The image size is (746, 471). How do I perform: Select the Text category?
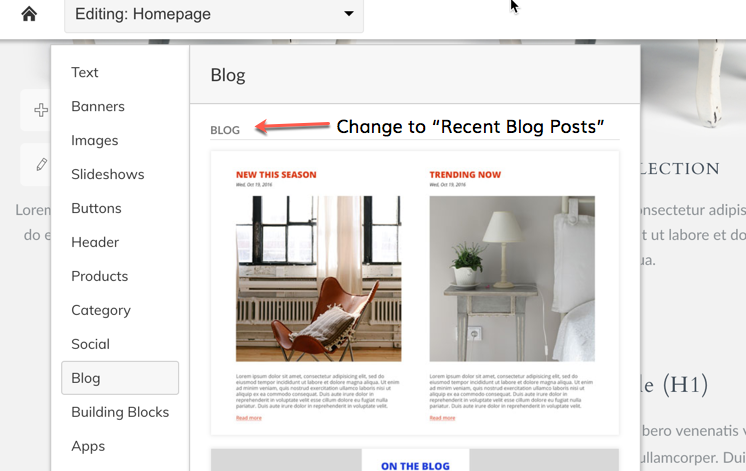[85, 72]
